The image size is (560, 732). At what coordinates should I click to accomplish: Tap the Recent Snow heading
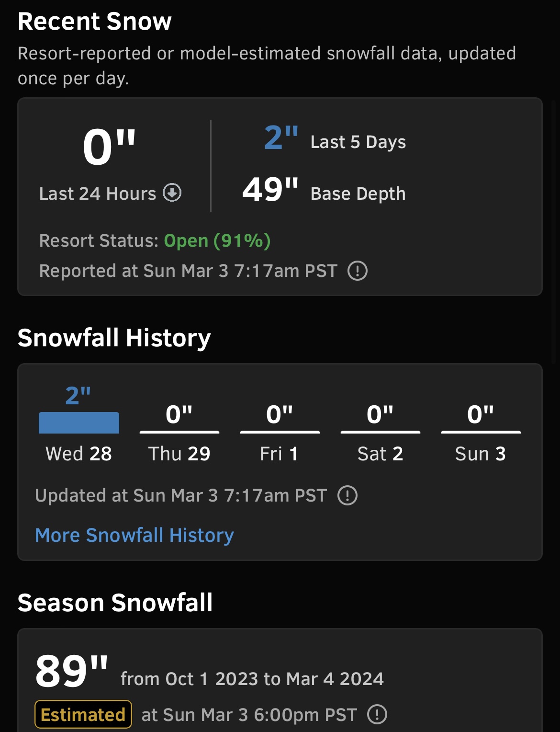point(95,22)
